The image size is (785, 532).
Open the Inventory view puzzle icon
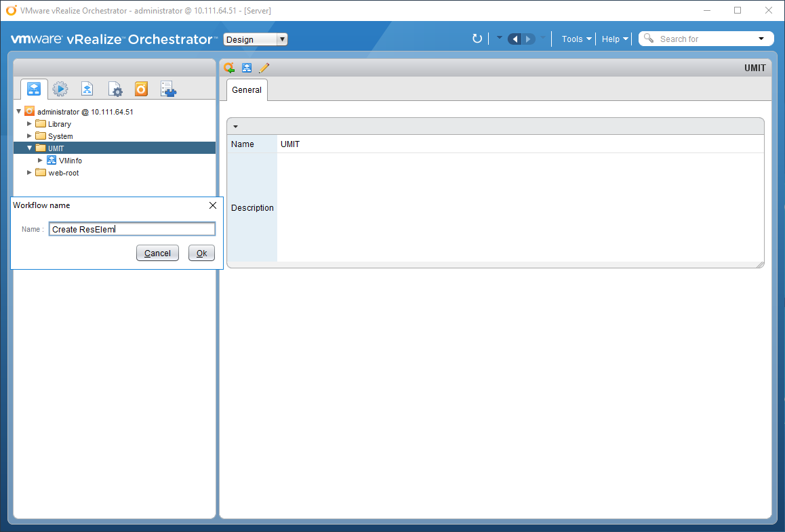pos(168,89)
